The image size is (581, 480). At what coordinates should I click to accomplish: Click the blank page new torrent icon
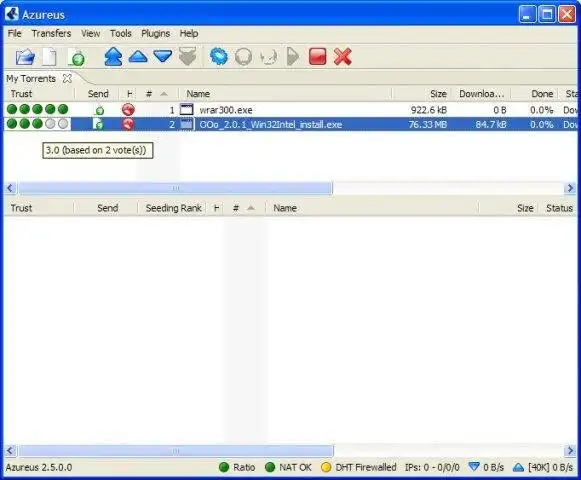click(x=50, y=57)
